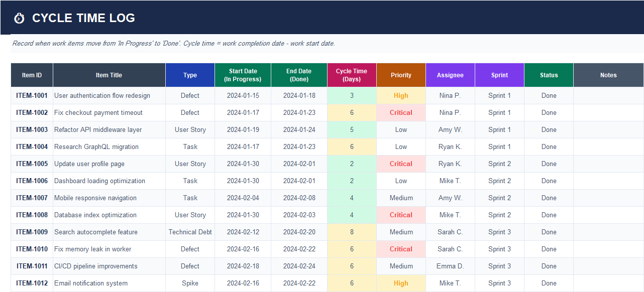
Task: Select the Critical priority cell for ITEM-1002
Action: pyautogui.click(x=400, y=112)
